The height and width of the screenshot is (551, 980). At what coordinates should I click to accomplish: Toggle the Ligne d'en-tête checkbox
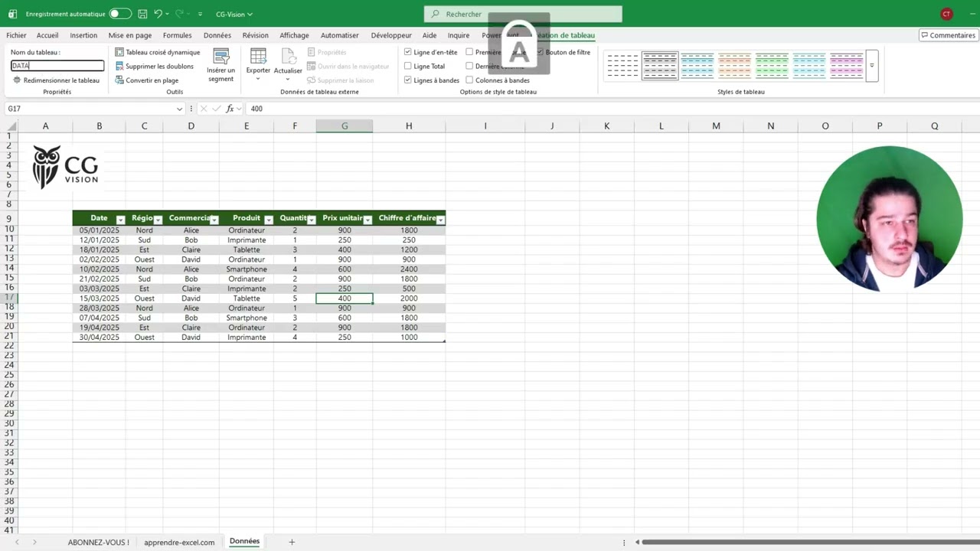click(408, 52)
